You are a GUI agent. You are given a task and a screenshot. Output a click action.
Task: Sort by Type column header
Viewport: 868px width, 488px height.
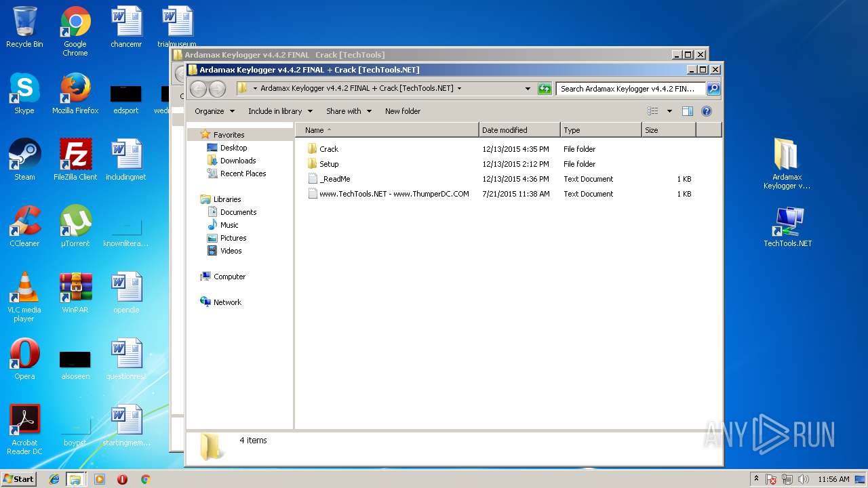click(x=601, y=130)
